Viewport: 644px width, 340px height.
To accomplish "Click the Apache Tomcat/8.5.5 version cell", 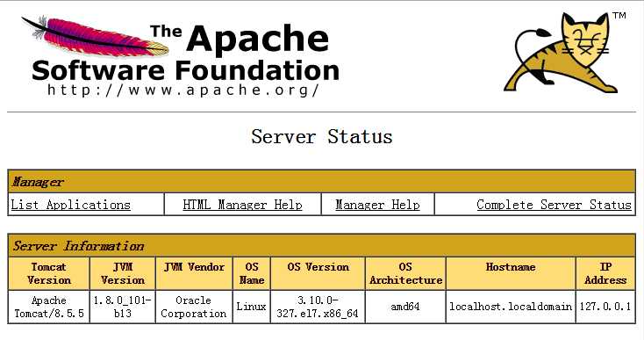I will [x=49, y=307].
